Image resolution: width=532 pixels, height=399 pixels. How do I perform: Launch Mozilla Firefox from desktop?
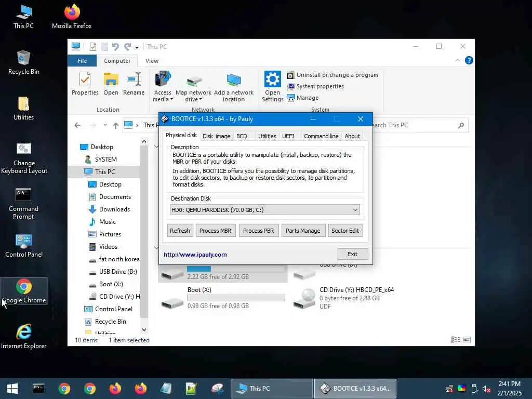coord(72,16)
